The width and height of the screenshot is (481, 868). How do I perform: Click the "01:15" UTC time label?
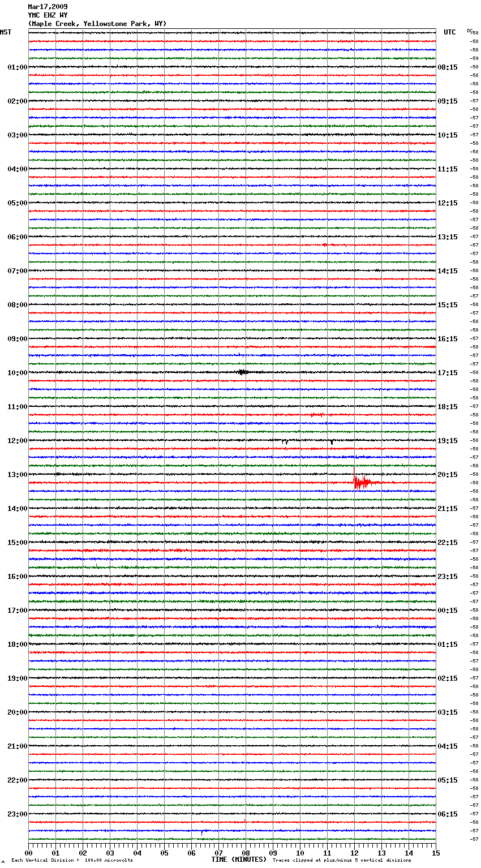click(448, 644)
